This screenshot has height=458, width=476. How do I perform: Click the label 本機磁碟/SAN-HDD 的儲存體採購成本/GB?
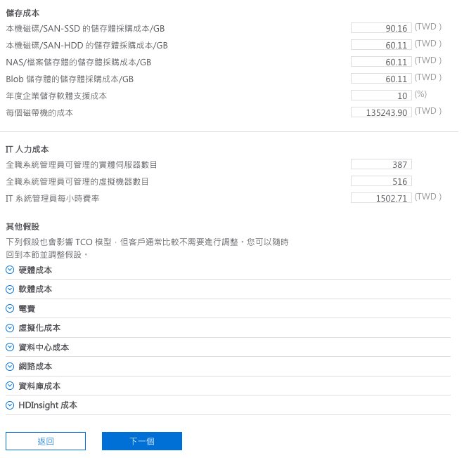pos(86,45)
